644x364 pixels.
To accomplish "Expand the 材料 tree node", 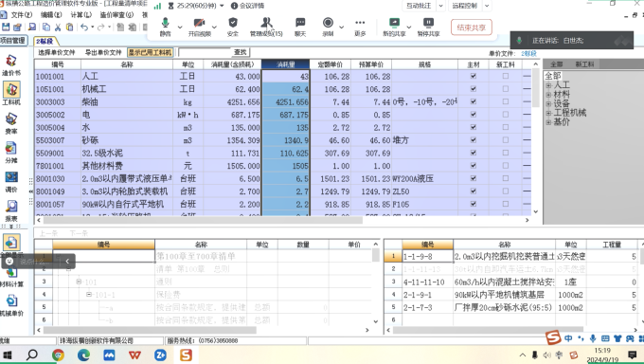I will click(548, 95).
